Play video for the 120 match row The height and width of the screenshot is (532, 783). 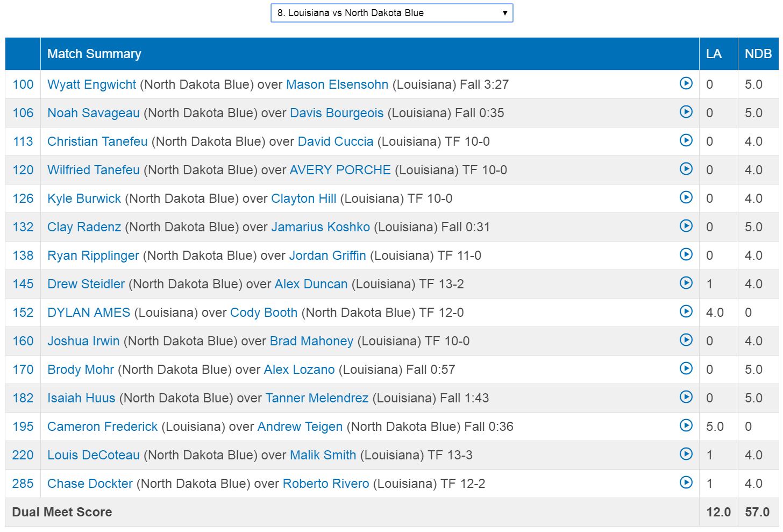[686, 169]
